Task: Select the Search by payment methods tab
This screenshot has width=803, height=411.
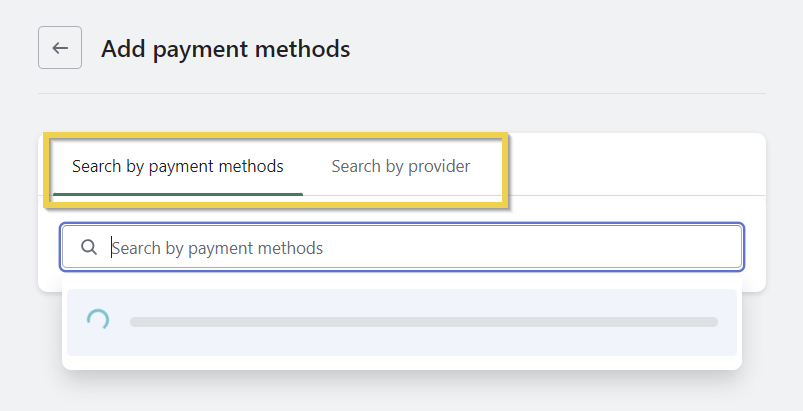Action: pos(178,166)
